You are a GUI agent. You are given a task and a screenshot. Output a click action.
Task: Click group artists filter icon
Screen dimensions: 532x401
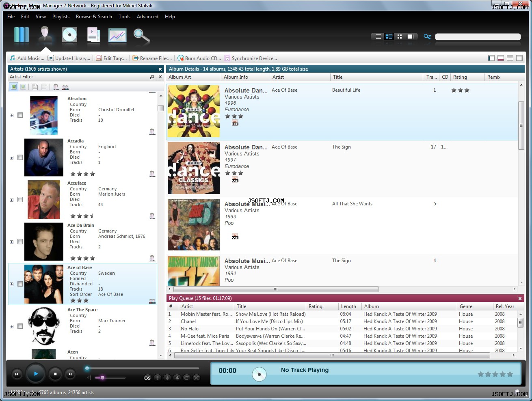pyautogui.click(x=65, y=87)
